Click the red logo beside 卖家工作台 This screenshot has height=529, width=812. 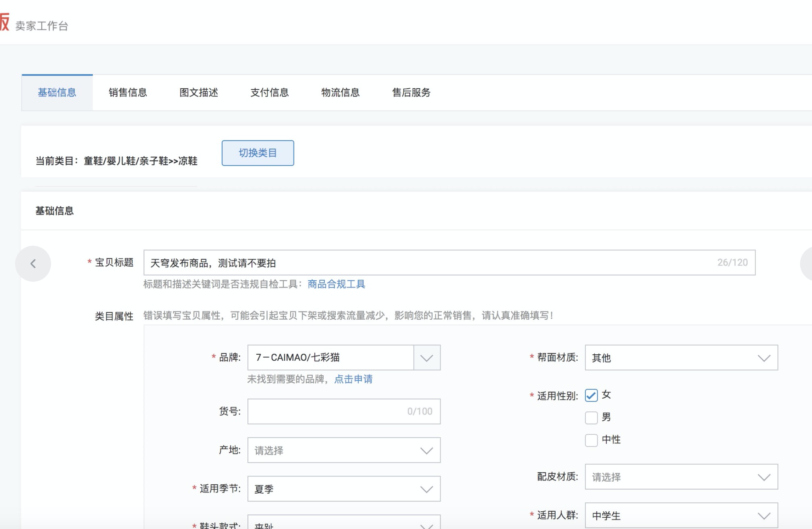(4, 22)
